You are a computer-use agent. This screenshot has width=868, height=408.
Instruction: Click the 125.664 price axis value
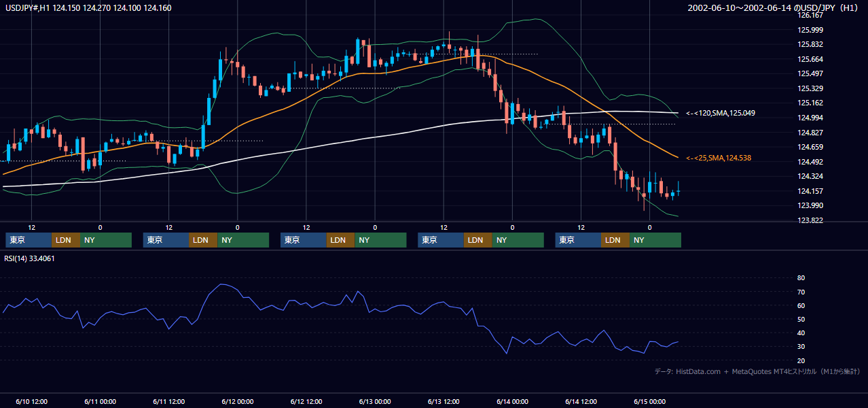(810, 59)
